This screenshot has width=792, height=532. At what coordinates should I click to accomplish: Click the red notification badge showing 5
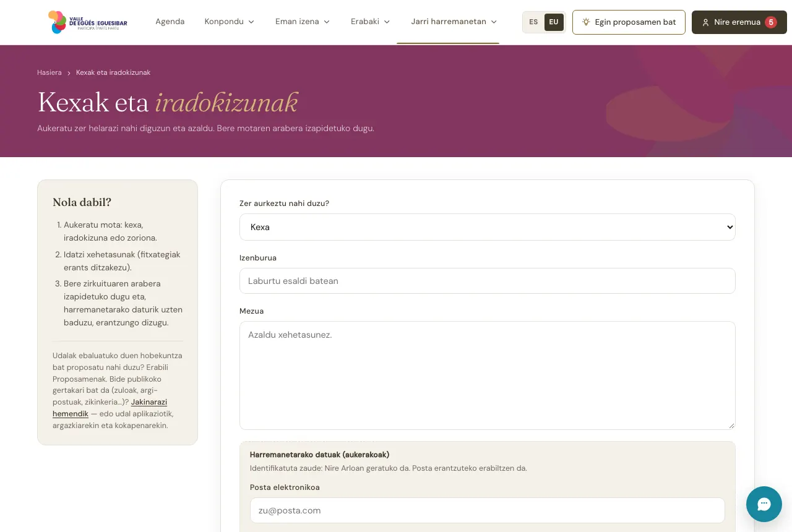771,22
